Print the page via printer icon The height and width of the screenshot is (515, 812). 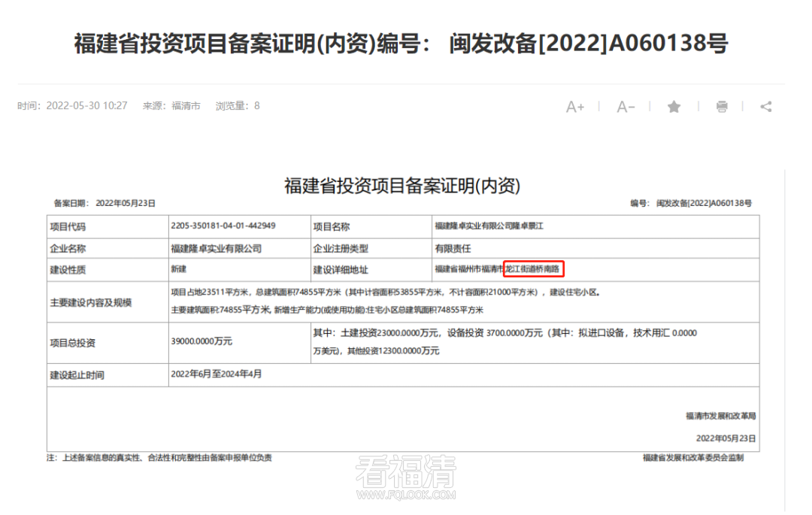722,107
